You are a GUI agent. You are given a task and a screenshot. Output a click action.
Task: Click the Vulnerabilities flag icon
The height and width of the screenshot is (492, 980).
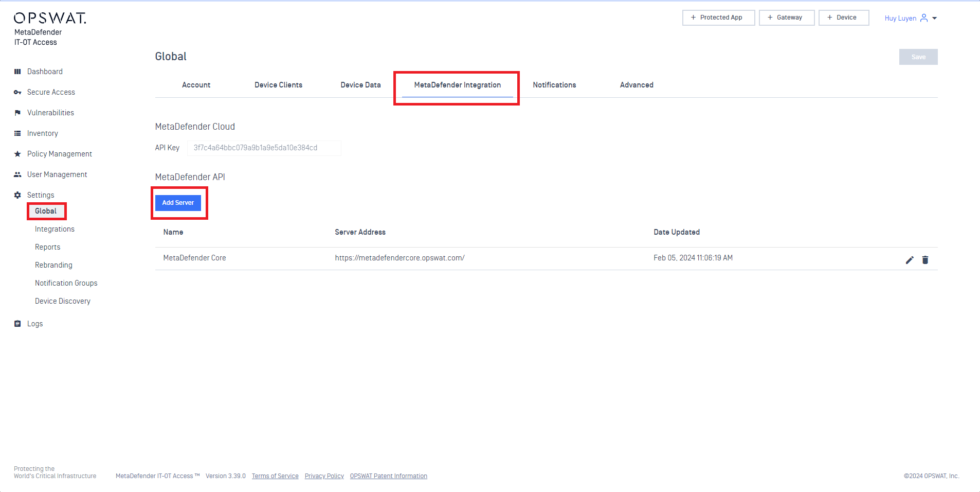pos(17,113)
